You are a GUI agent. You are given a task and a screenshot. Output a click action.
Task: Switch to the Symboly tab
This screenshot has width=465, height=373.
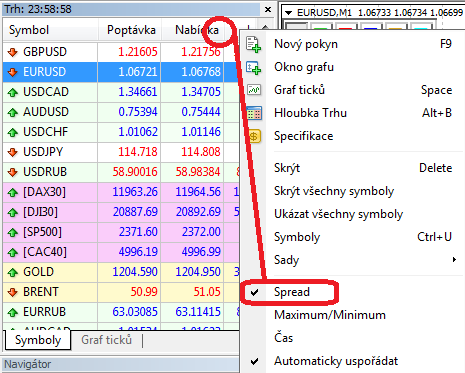click(x=38, y=340)
